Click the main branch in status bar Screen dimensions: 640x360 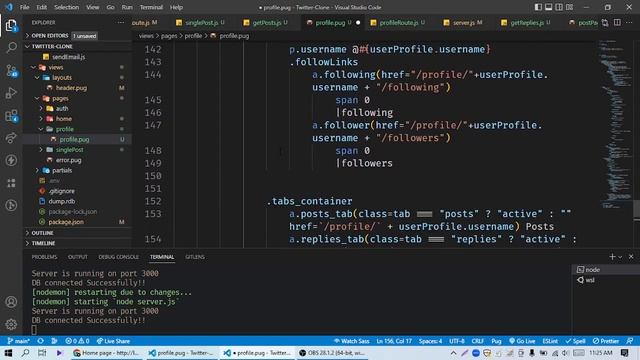point(19,341)
